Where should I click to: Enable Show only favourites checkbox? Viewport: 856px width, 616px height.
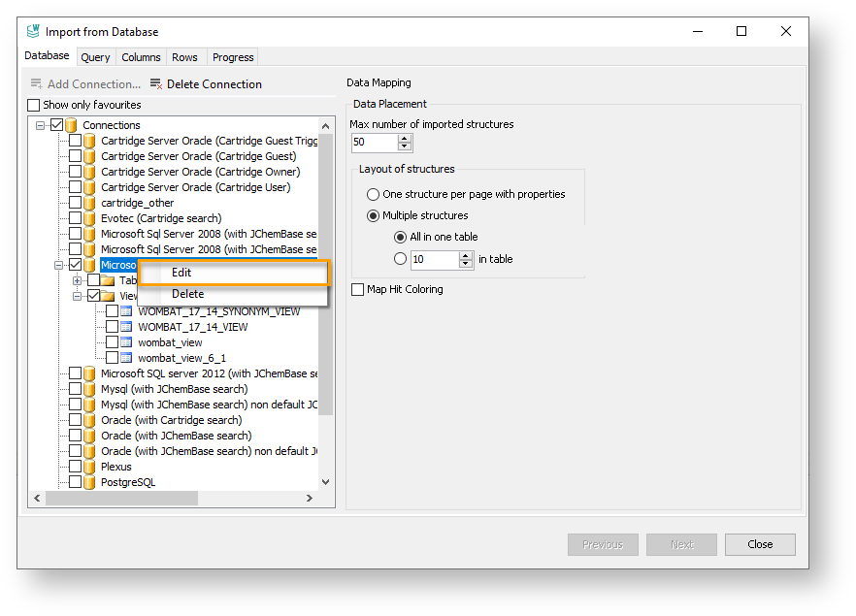(34, 105)
